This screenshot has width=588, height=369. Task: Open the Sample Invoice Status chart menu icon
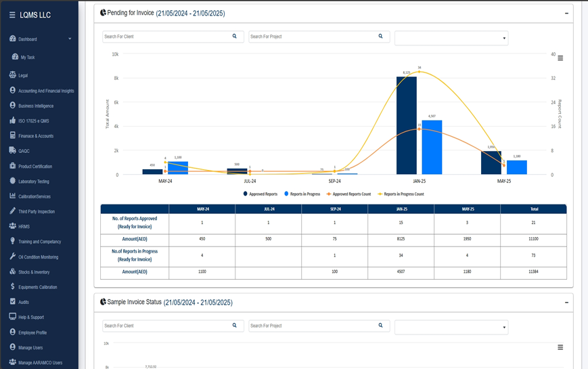[560, 347]
